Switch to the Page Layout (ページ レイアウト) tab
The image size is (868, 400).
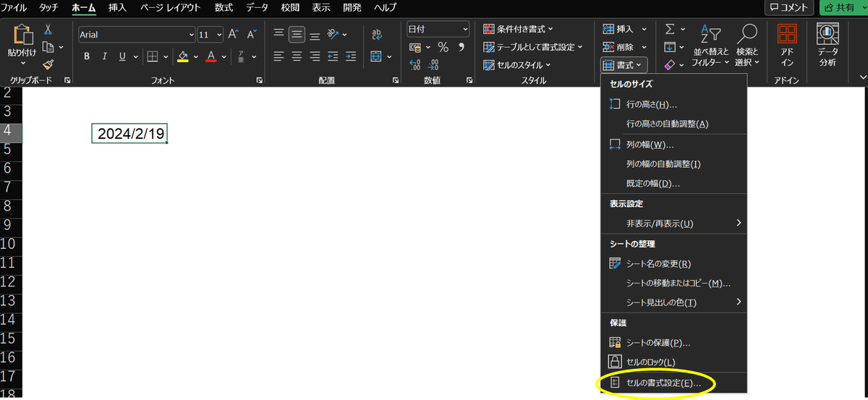pyautogui.click(x=171, y=7)
